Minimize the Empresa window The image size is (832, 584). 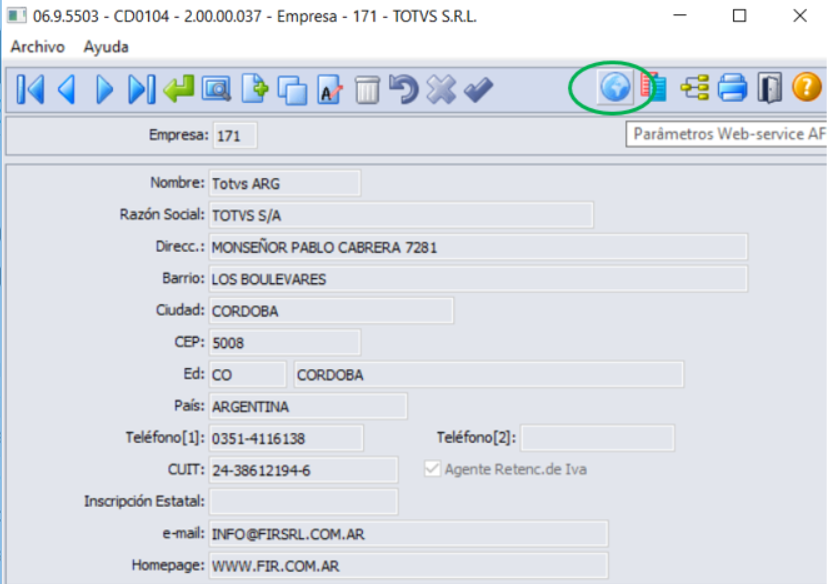pos(680,16)
